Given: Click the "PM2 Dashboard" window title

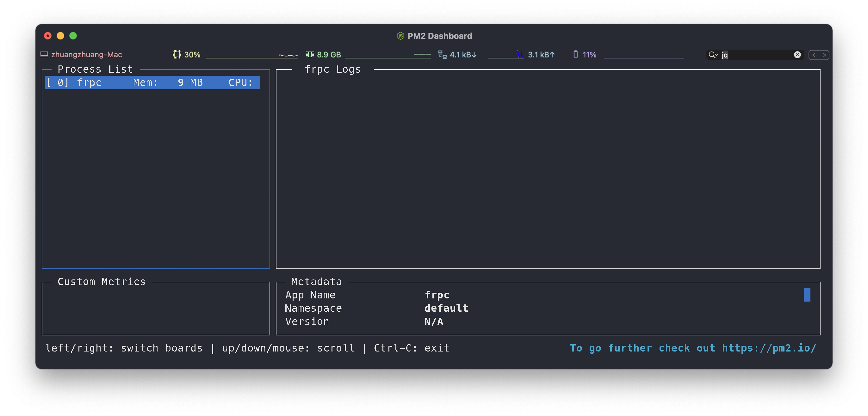Looking at the screenshot, I should [x=440, y=36].
